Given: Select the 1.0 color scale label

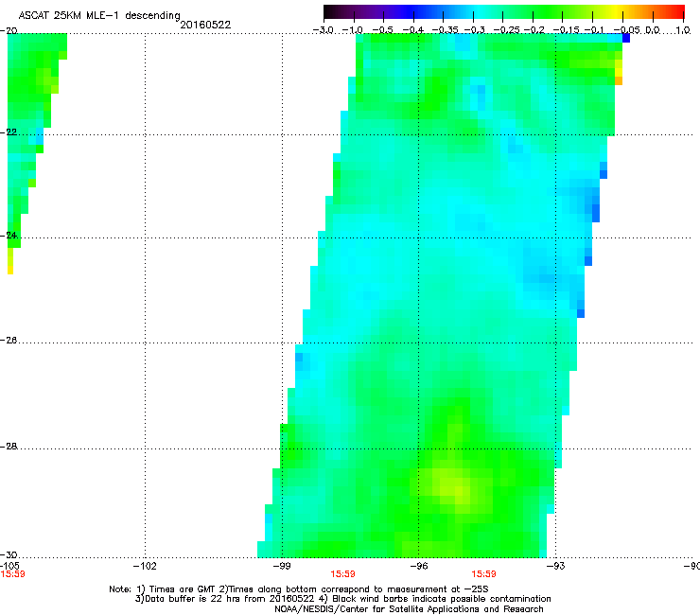Looking at the screenshot, I should click(683, 30).
